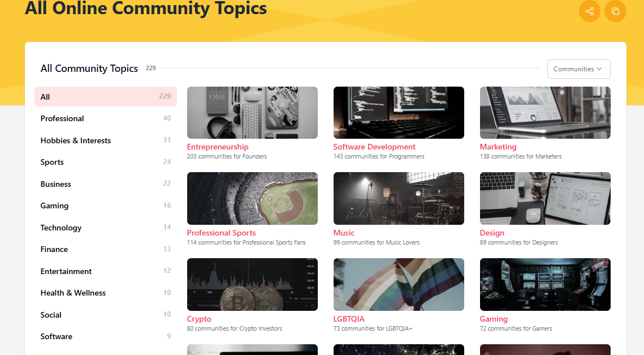Filter by Software category

click(106, 336)
